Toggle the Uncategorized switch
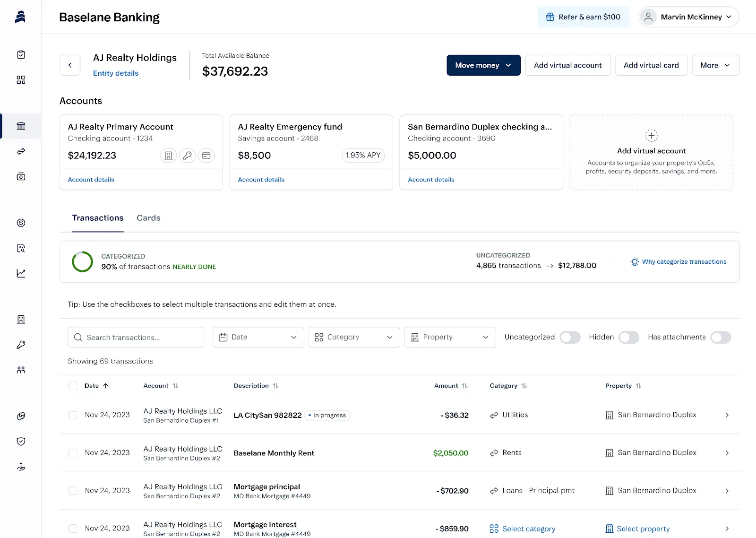 tap(570, 338)
